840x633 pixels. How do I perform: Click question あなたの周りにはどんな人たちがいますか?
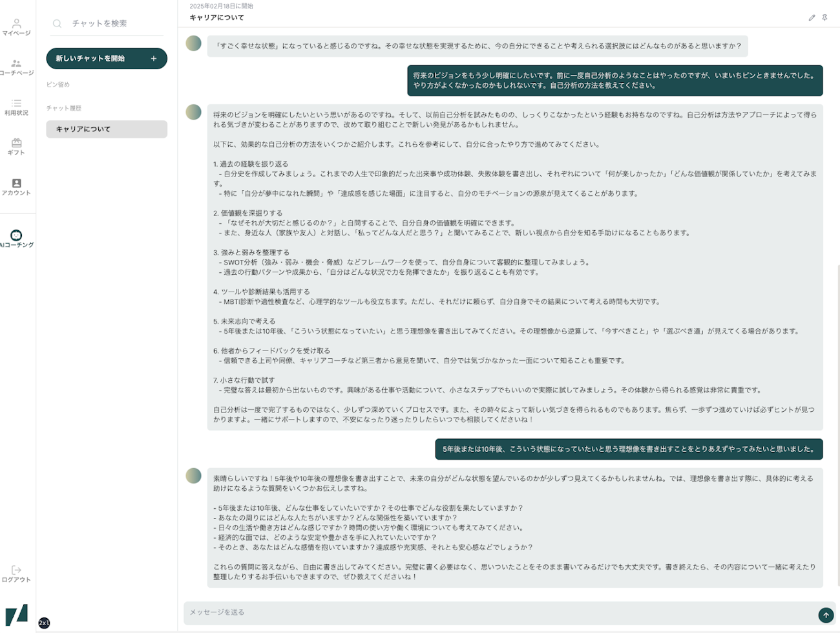coord(335,517)
